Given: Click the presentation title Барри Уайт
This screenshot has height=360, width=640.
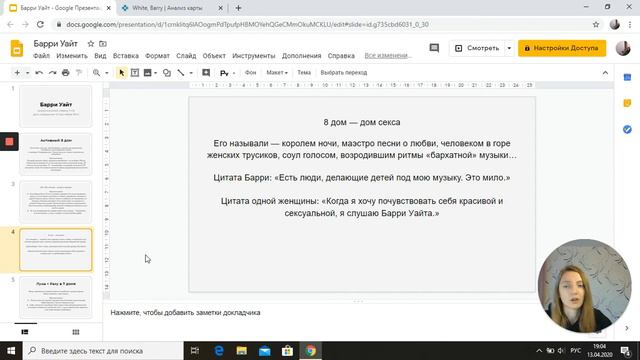Looking at the screenshot, I should coord(56,43).
